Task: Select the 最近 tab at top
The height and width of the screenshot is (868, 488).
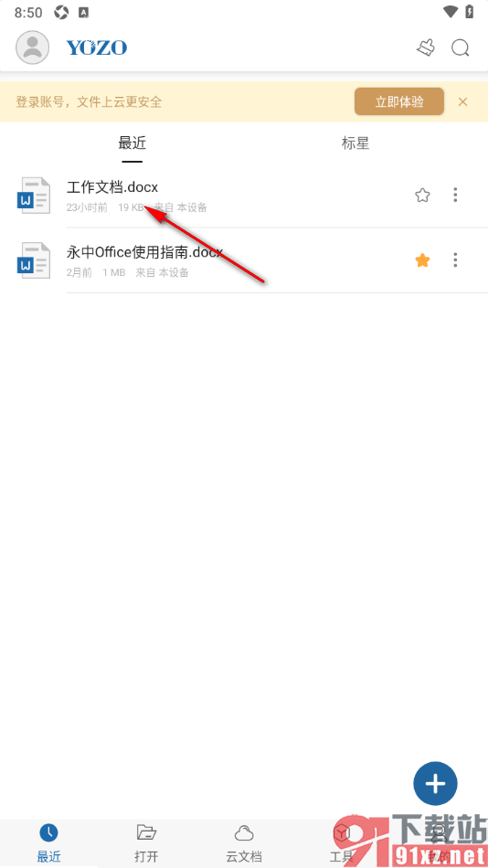Action: (132, 143)
